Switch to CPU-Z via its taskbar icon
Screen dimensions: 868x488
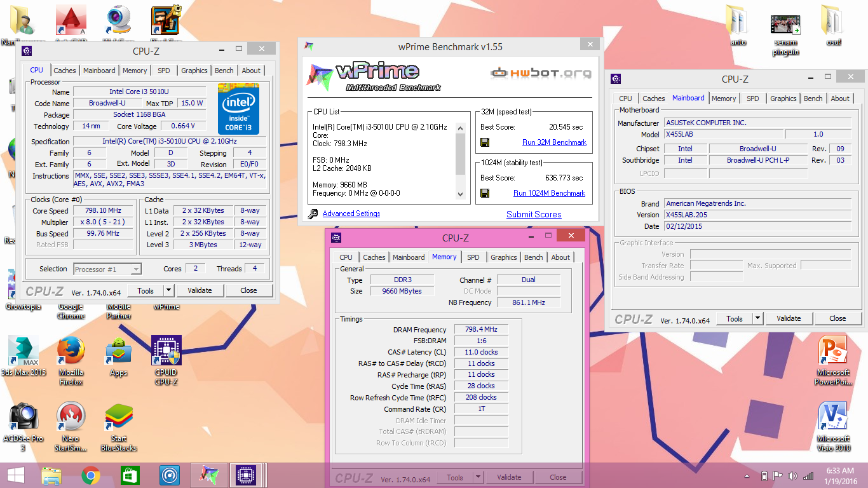click(x=246, y=475)
